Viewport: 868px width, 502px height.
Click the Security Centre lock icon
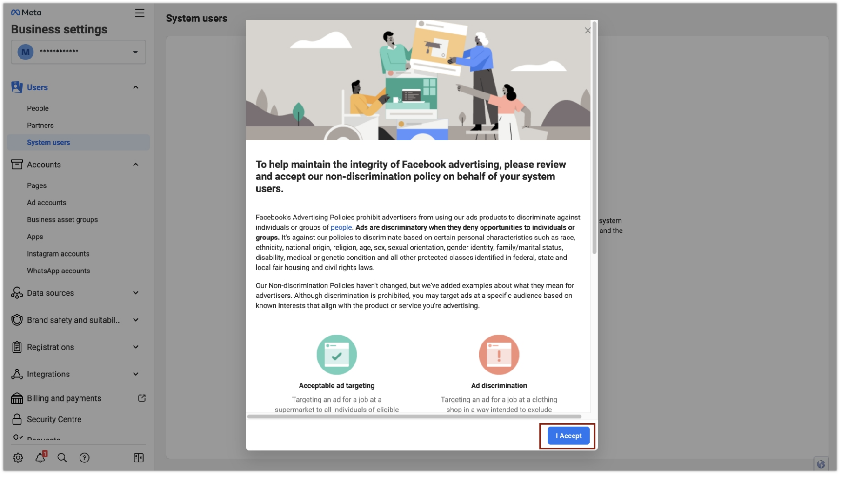17,419
